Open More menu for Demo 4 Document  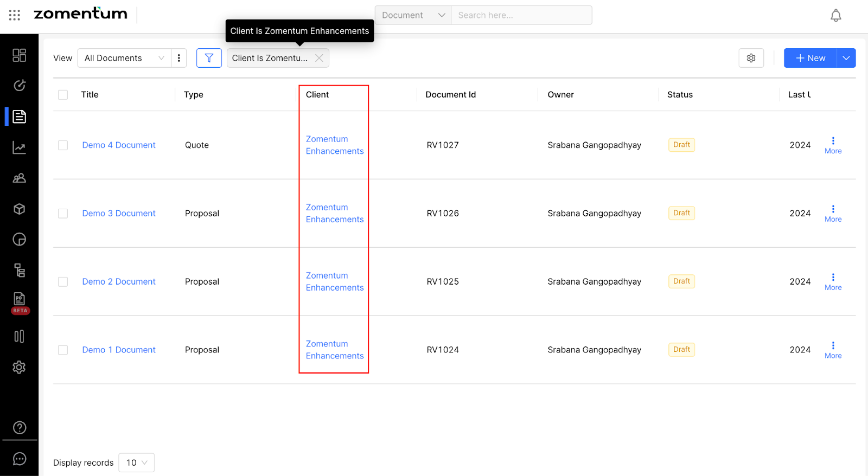point(833,145)
